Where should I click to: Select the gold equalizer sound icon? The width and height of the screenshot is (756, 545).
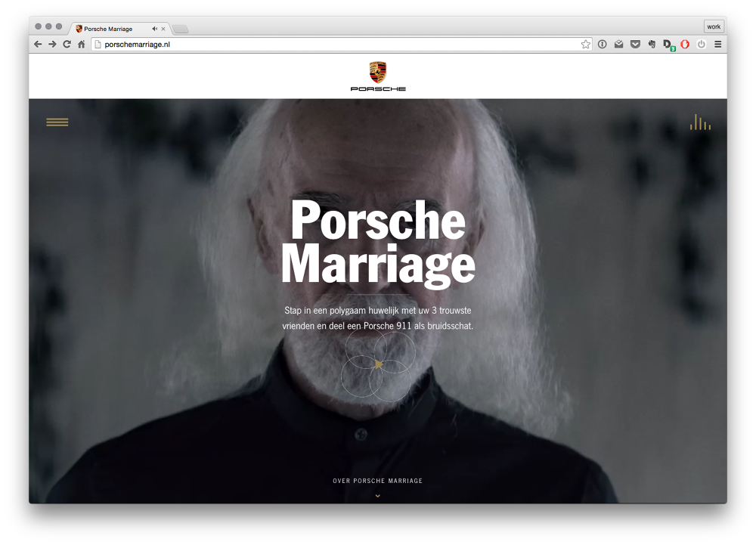[x=700, y=122]
